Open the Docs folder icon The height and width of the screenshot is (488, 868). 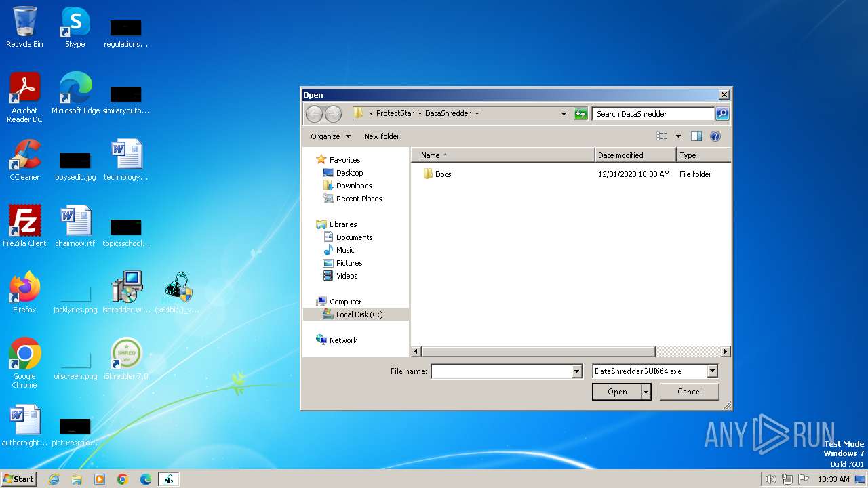click(428, 174)
